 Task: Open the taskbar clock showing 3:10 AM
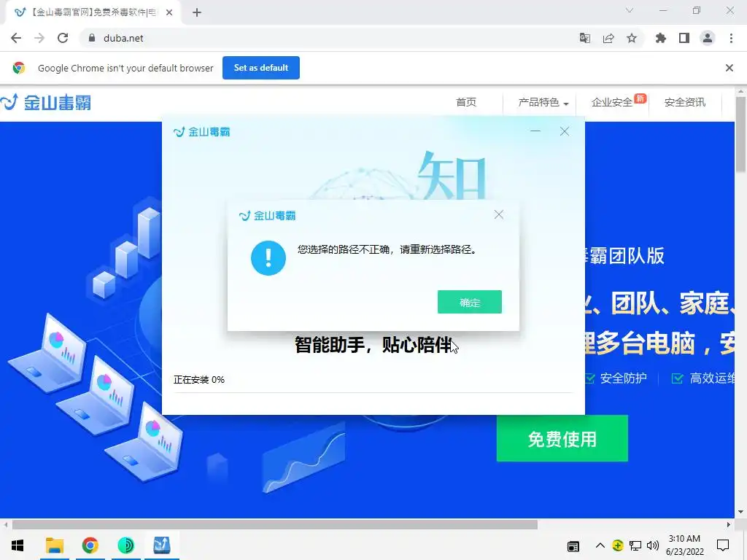(684, 545)
